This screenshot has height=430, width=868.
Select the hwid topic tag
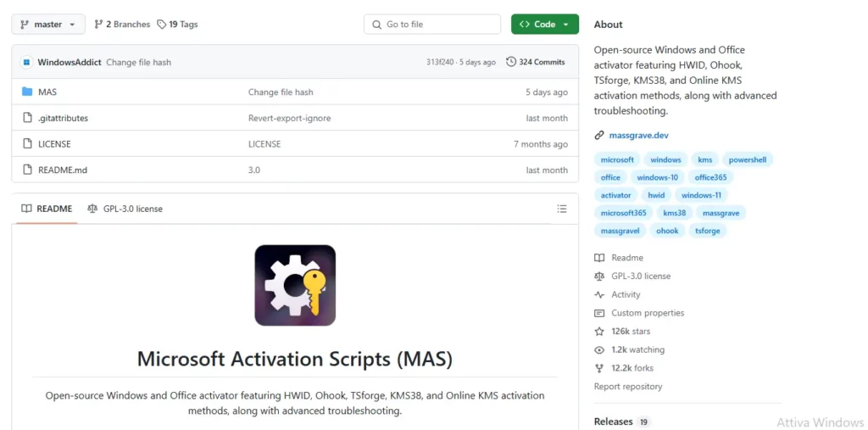pyautogui.click(x=657, y=195)
